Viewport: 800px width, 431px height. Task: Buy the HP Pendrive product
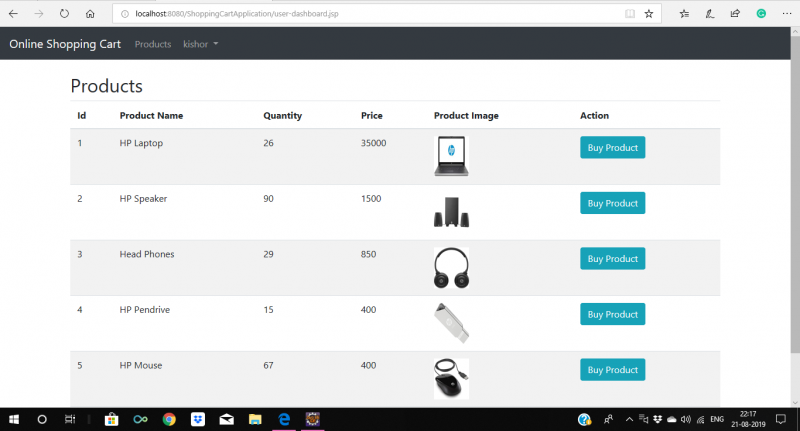coord(612,314)
